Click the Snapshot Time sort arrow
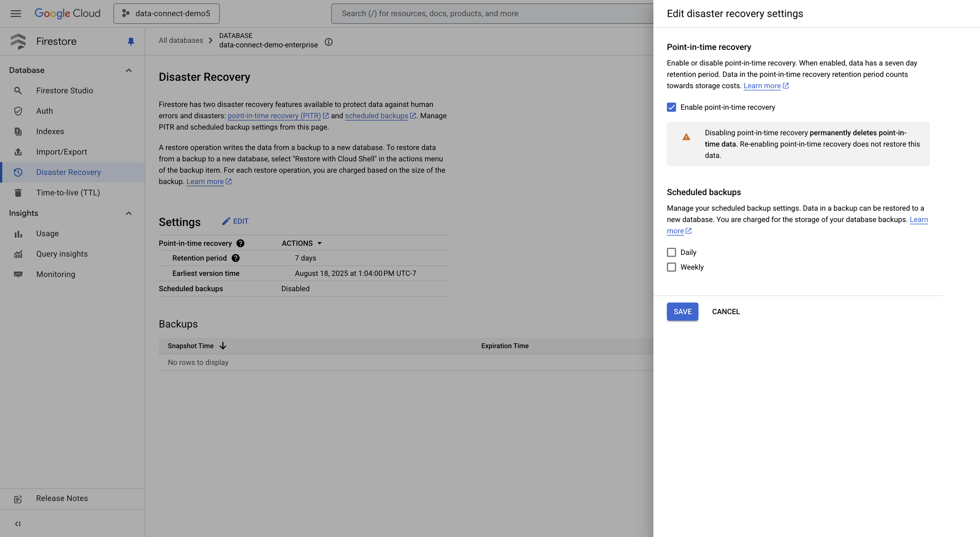Screen dimensions: 980x537 click(x=223, y=346)
